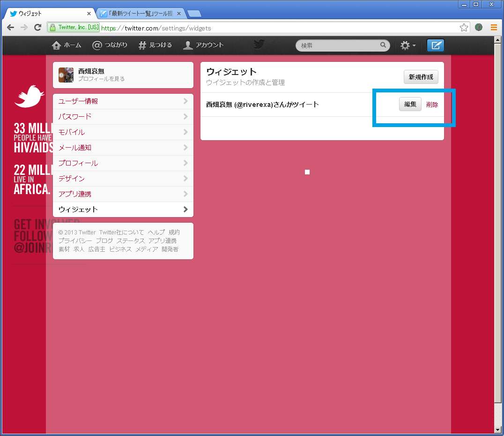The image size is (504, 436).
Task: Open デザイン settings
Action: (x=123, y=179)
